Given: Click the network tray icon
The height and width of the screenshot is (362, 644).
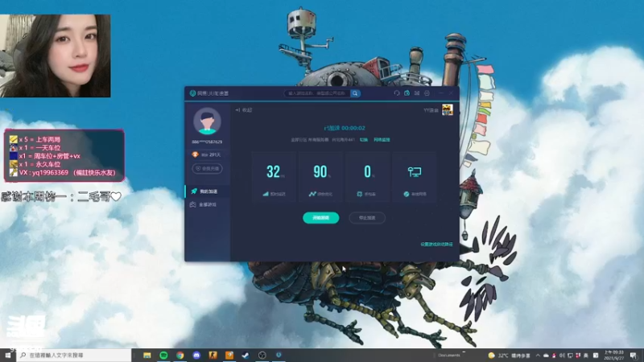Looking at the screenshot, I should pyautogui.click(x=570, y=356).
